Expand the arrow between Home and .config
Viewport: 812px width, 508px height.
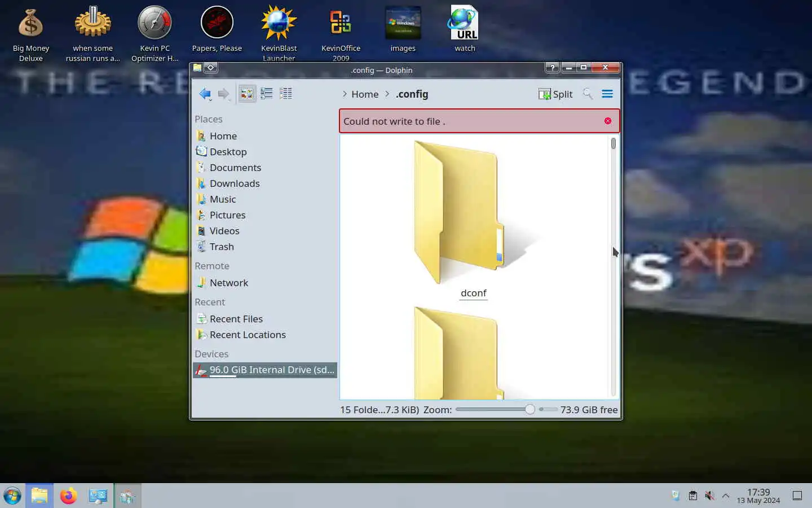coord(387,94)
